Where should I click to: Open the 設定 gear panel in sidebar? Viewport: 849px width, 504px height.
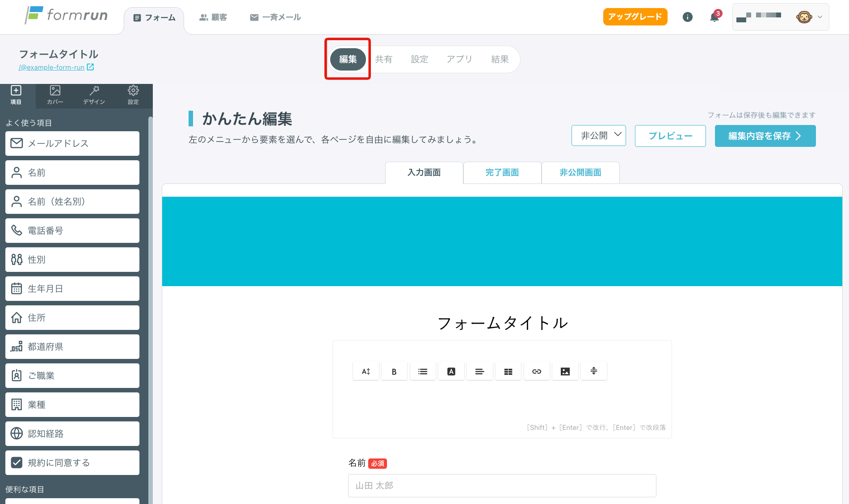point(133,95)
